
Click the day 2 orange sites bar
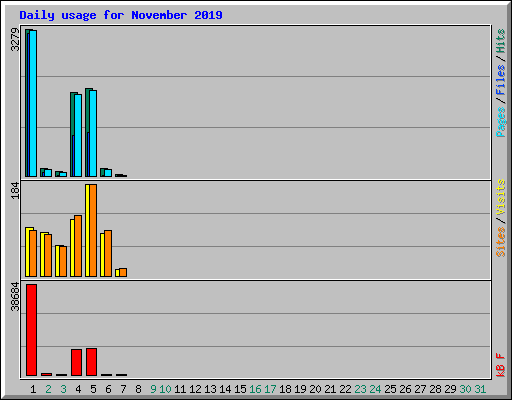point(48,255)
